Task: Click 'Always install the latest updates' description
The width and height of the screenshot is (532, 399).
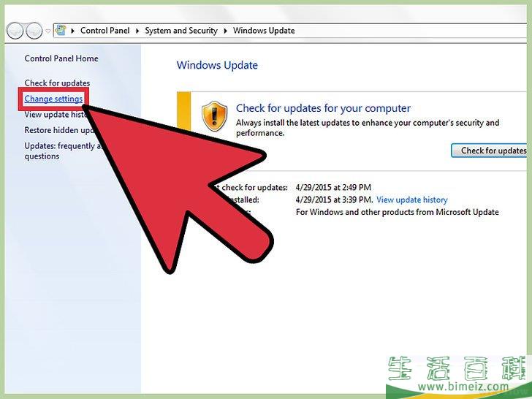Action: click(x=368, y=128)
